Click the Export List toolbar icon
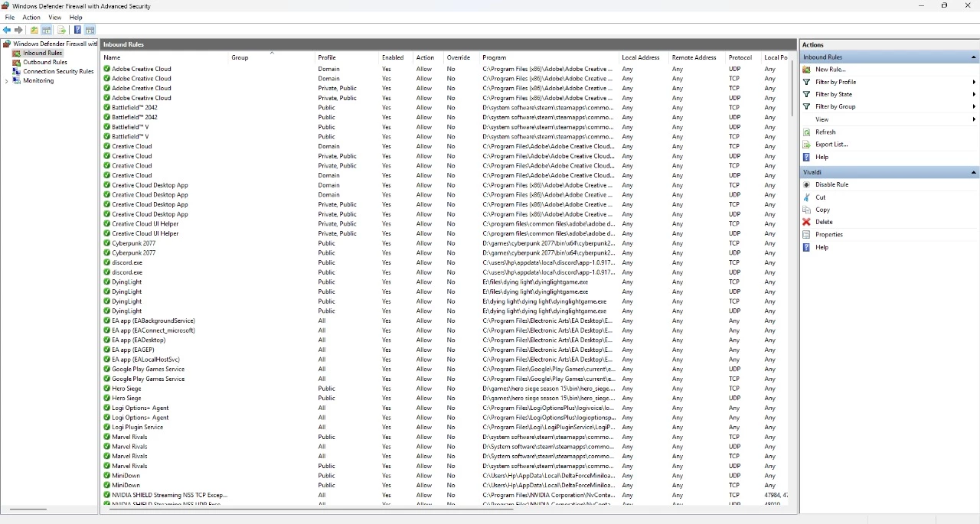The width and height of the screenshot is (980, 524). [62, 30]
